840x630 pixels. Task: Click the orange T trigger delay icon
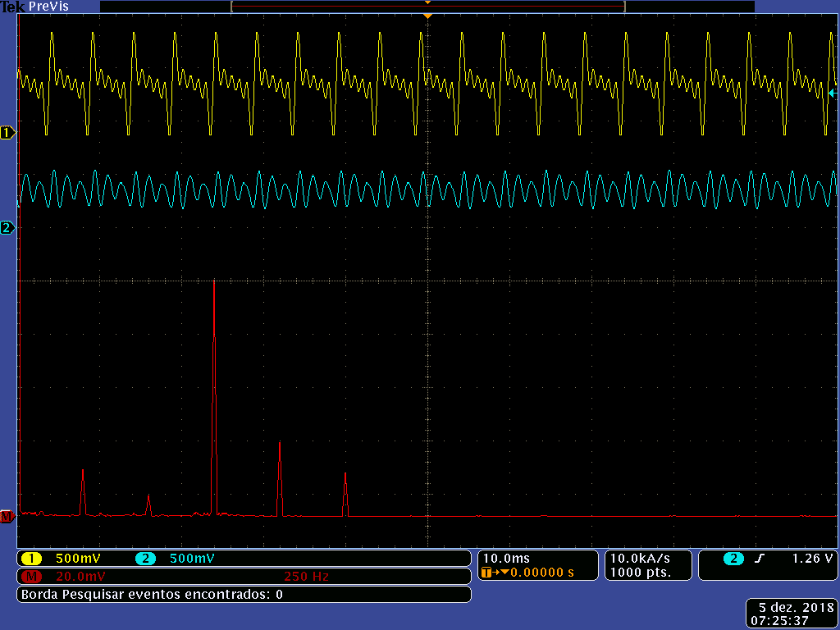(x=488, y=573)
